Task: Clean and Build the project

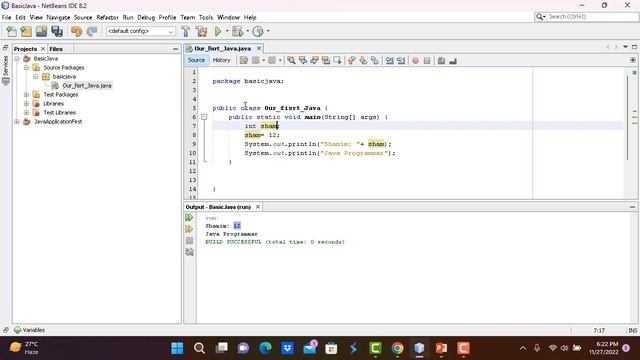Action: tap(201, 31)
